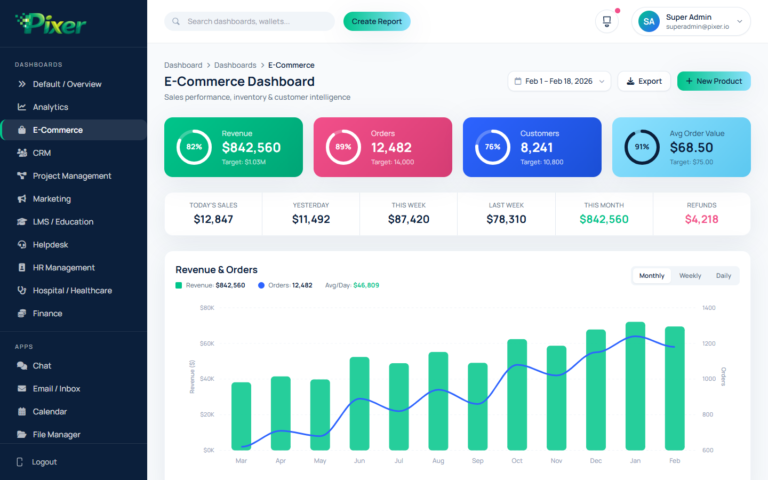Click the Export button
This screenshot has height=480, width=768.
(644, 81)
